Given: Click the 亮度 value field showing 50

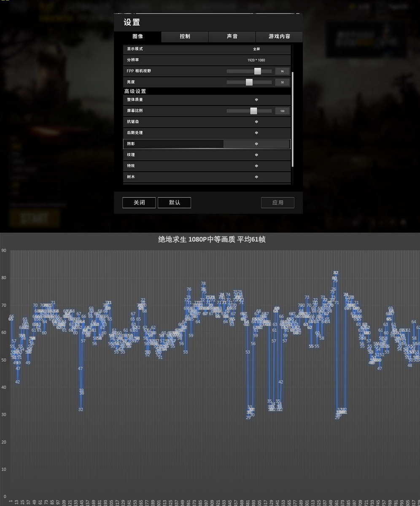Looking at the screenshot, I should pos(282,82).
